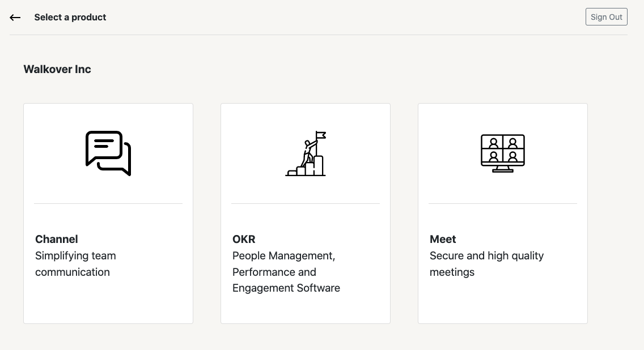Click the divider line in Channel card
The height and width of the screenshot is (350, 644).
(x=108, y=203)
